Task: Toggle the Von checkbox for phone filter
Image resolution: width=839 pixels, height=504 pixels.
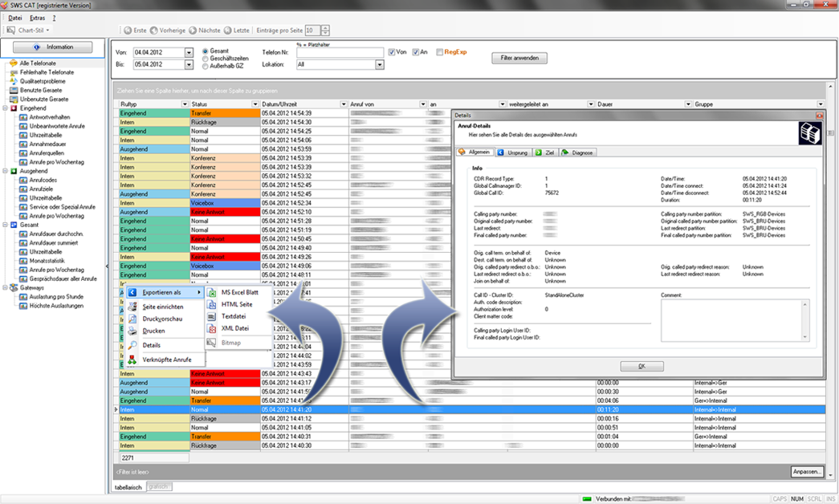Action: [392, 52]
